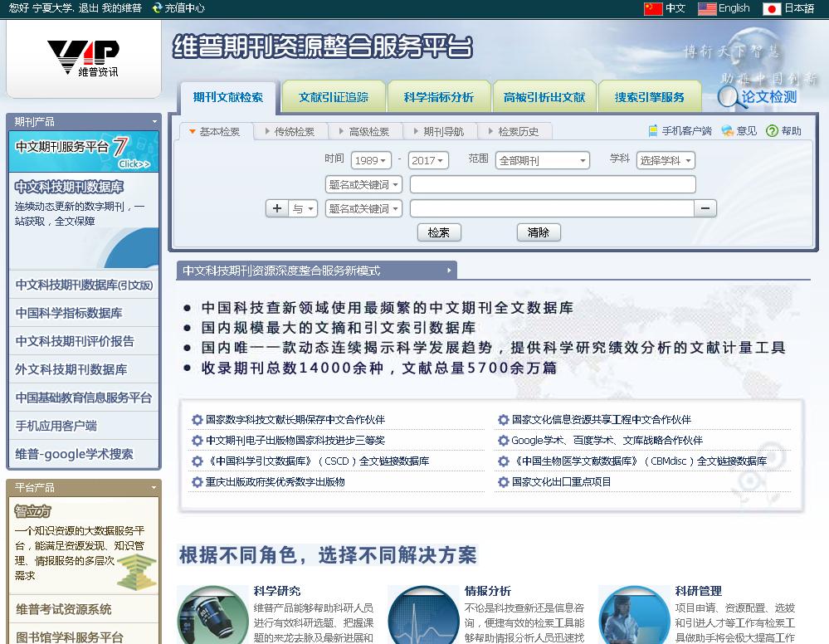Open 外文科技期刊数据库 link
829x644 pixels.
[x=71, y=369]
